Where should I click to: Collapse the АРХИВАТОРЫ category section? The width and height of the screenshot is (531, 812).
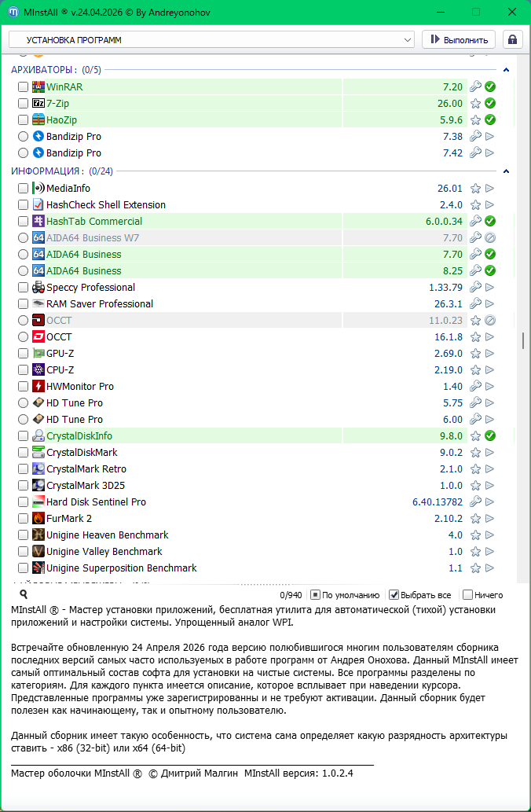coord(507,70)
